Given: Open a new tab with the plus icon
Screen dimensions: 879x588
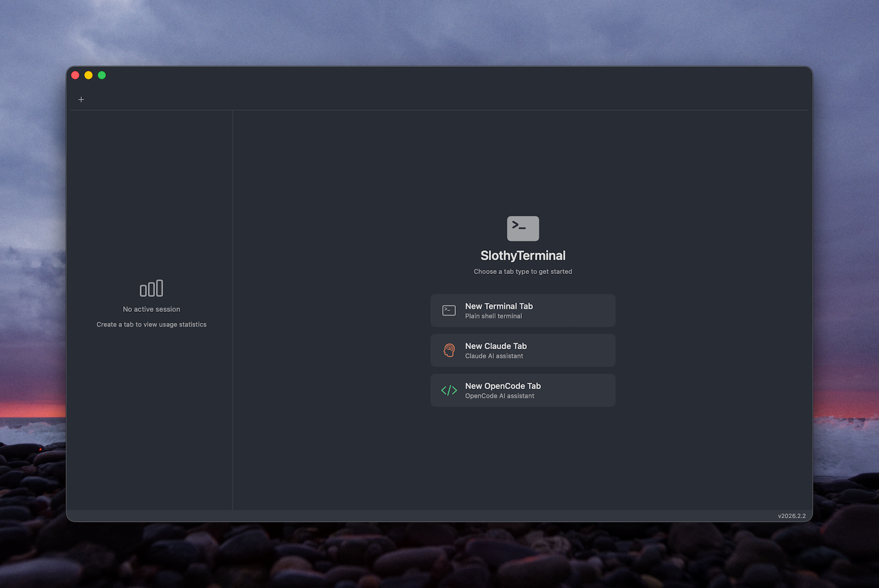Looking at the screenshot, I should point(81,99).
